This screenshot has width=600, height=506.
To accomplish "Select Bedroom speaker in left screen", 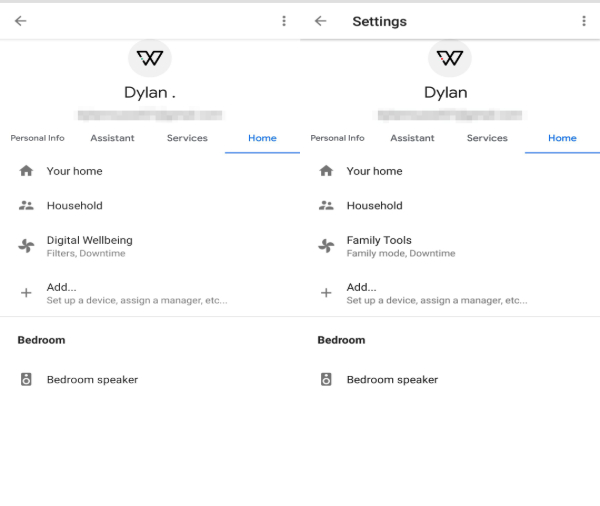I will 92,380.
